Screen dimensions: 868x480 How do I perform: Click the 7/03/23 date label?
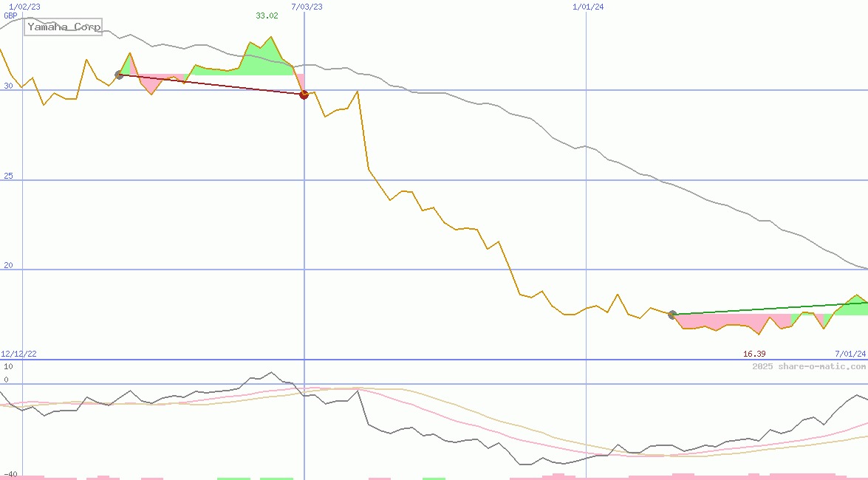(x=307, y=7)
